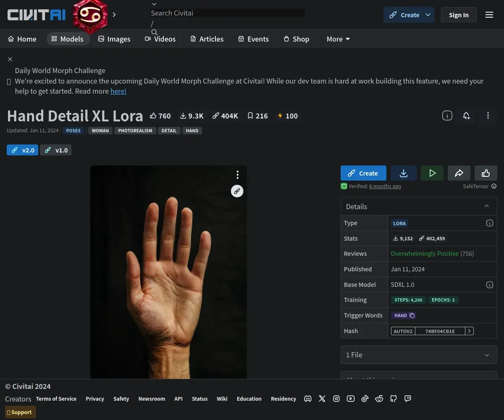Open the GitHub icon in footer

coord(394,399)
